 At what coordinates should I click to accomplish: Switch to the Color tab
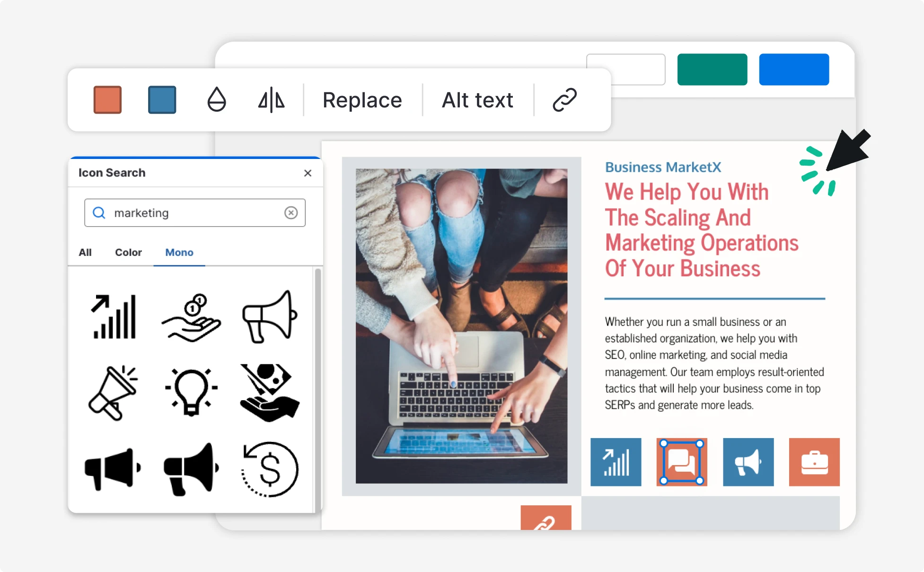pyautogui.click(x=128, y=252)
